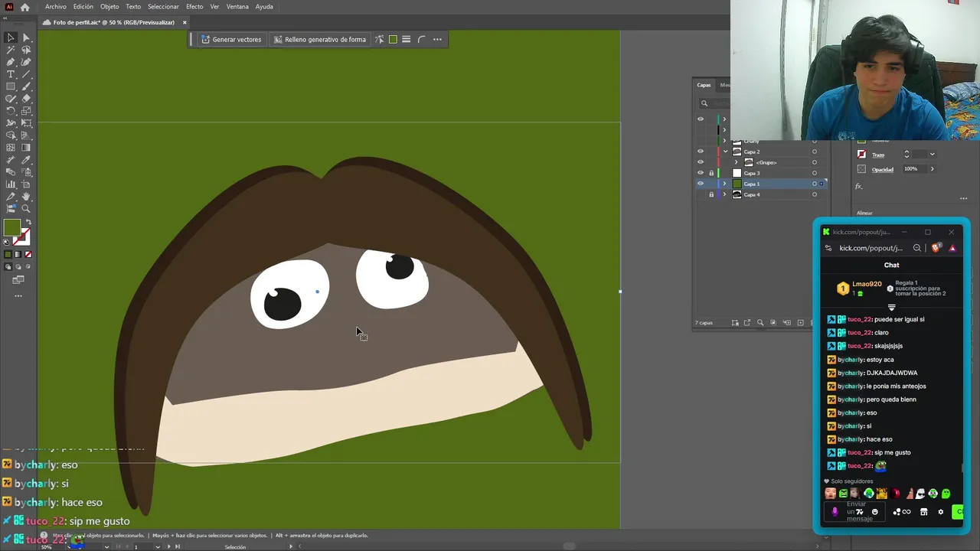The width and height of the screenshot is (980, 551).
Task: Open the Efecto menu
Action: pos(194,7)
